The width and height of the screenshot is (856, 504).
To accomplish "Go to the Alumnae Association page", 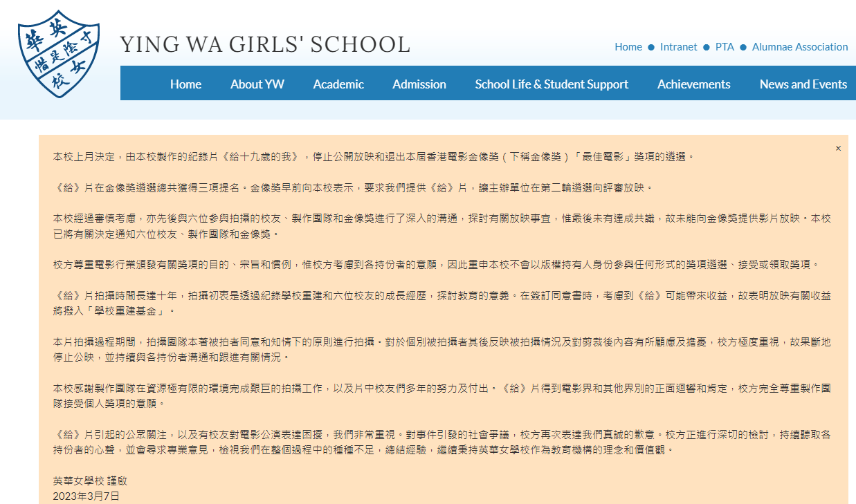I will pyautogui.click(x=799, y=47).
